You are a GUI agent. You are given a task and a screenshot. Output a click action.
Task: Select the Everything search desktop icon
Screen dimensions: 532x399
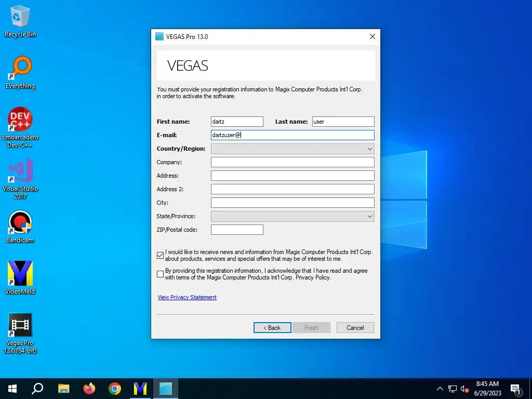20,73
